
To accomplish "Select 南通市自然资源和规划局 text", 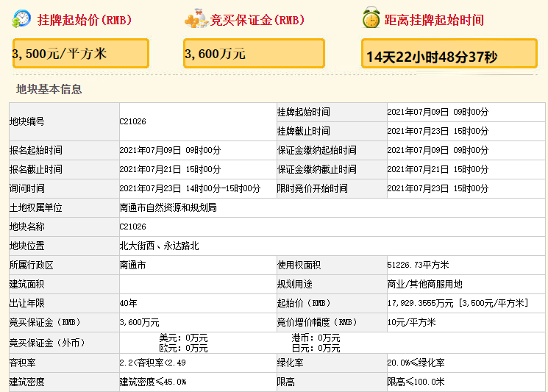I will (168, 208).
